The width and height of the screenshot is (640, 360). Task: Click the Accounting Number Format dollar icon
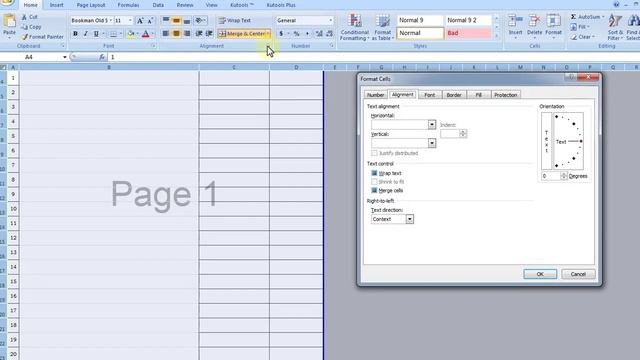[x=281, y=33]
